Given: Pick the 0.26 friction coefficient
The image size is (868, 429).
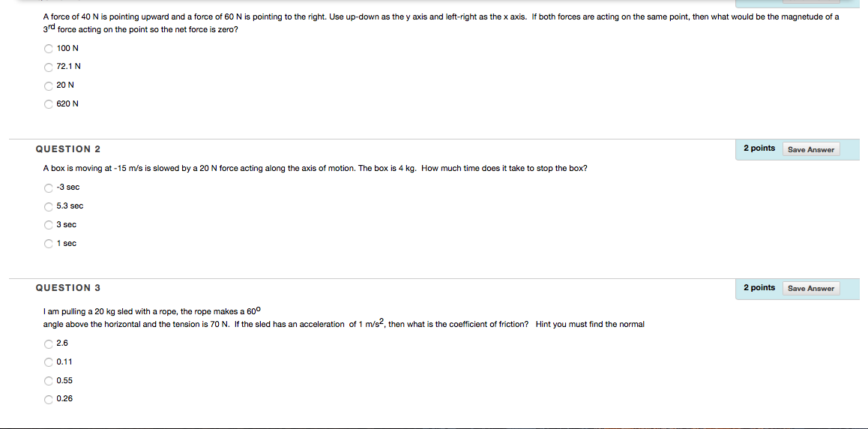Looking at the screenshot, I should tap(49, 399).
